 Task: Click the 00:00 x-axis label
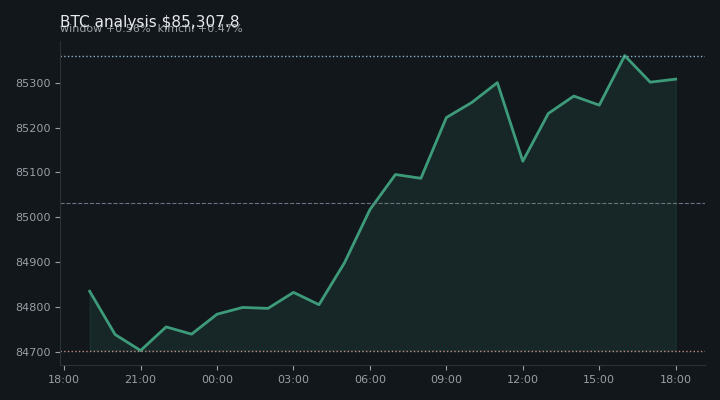(217, 379)
